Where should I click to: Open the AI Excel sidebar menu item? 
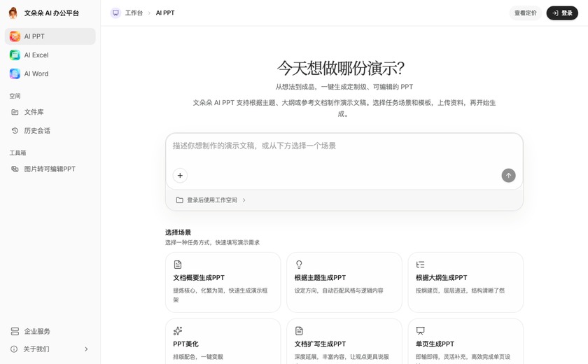click(x=50, y=55)
